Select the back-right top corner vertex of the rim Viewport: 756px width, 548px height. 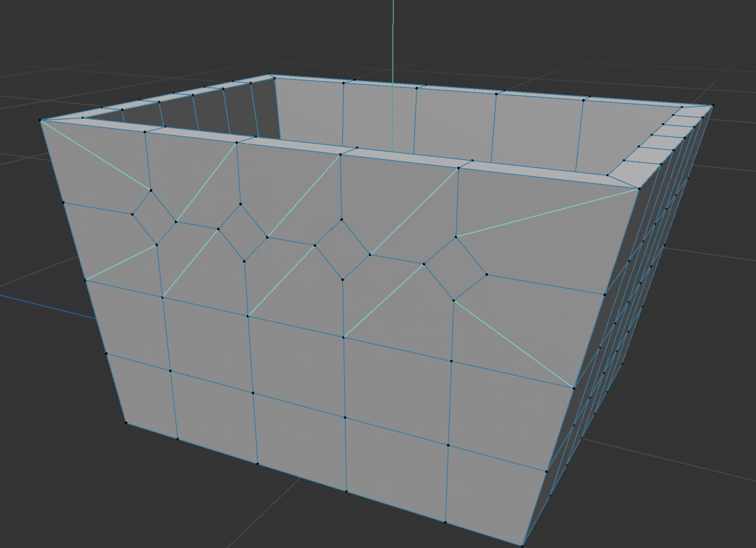pyautogui.click(x=713, y=106)
